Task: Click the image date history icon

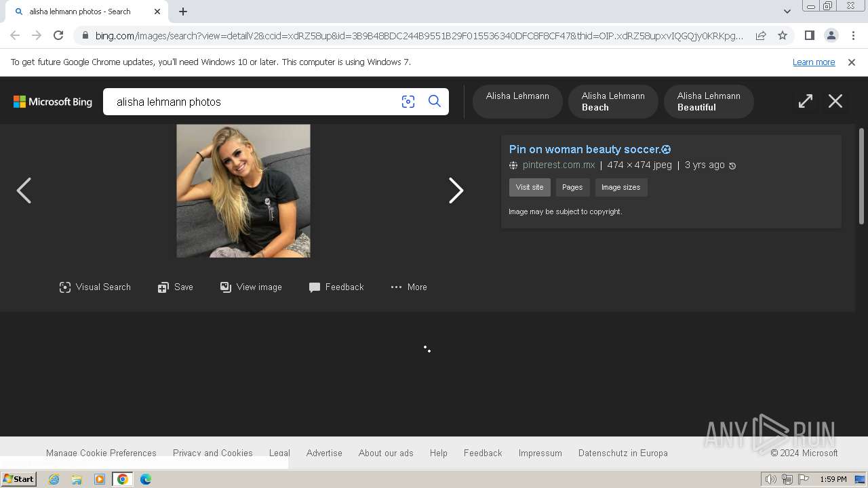Action: [x=732, y=165]
